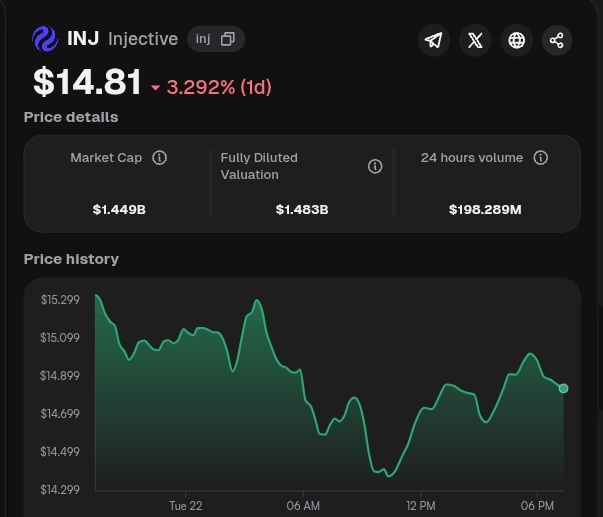Select the current price point on chart
This screenshot has height=517, width=603.
click(x=563, y=389)
